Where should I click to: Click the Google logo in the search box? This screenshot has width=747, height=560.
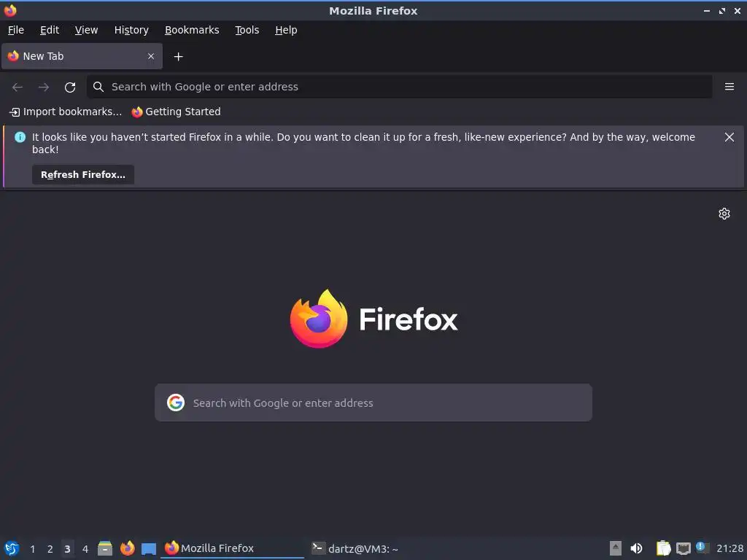pos(176,402)
